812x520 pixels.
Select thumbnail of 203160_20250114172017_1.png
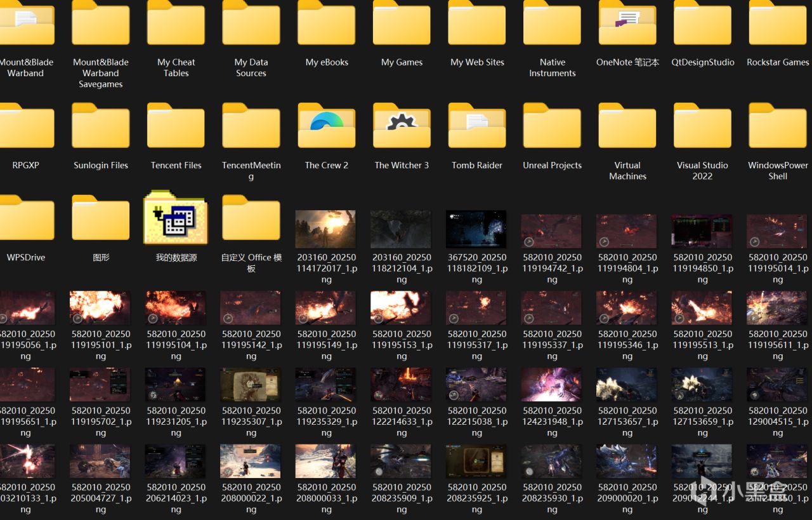click(326, 229)
